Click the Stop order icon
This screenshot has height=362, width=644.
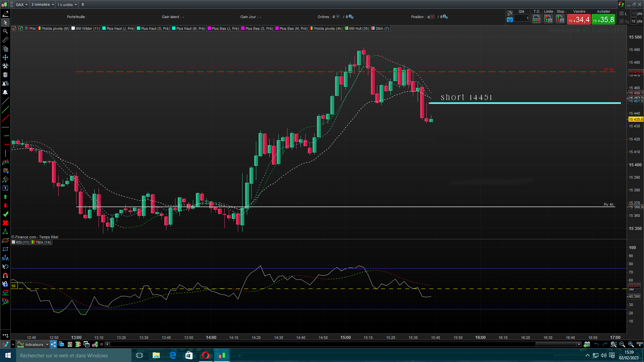click(x=560, y=19)
